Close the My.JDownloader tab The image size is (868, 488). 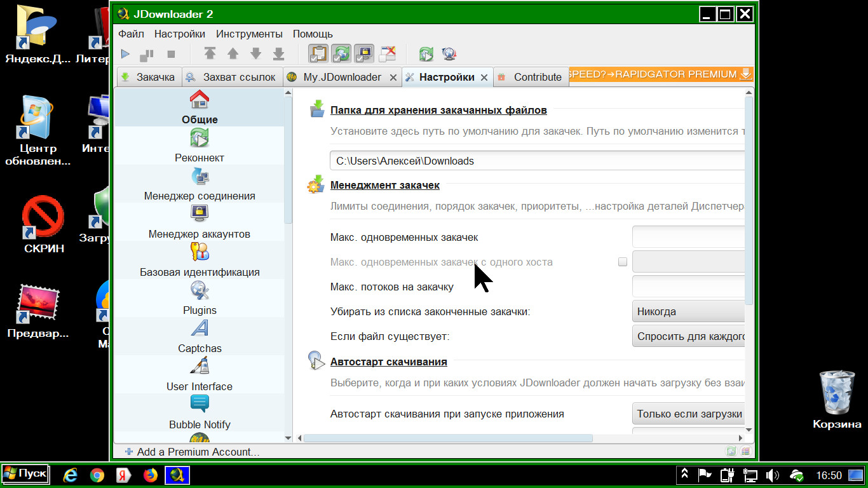point(393,78)
